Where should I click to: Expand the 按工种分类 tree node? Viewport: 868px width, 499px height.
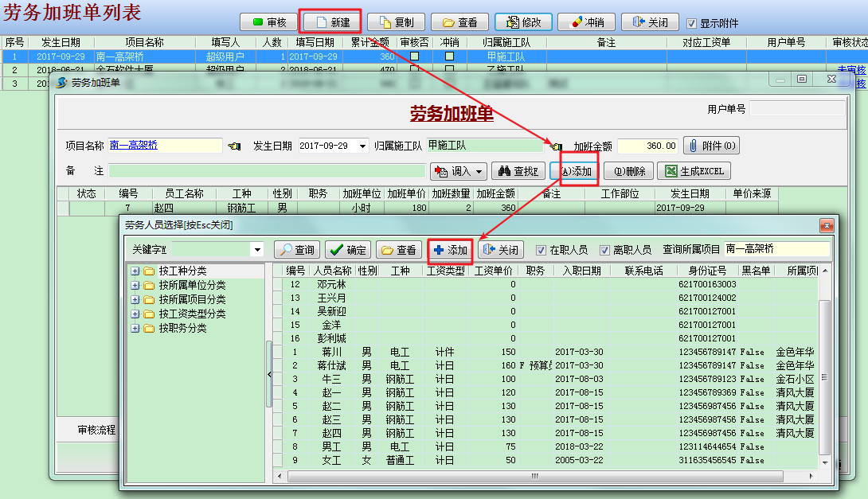[135, 271]
